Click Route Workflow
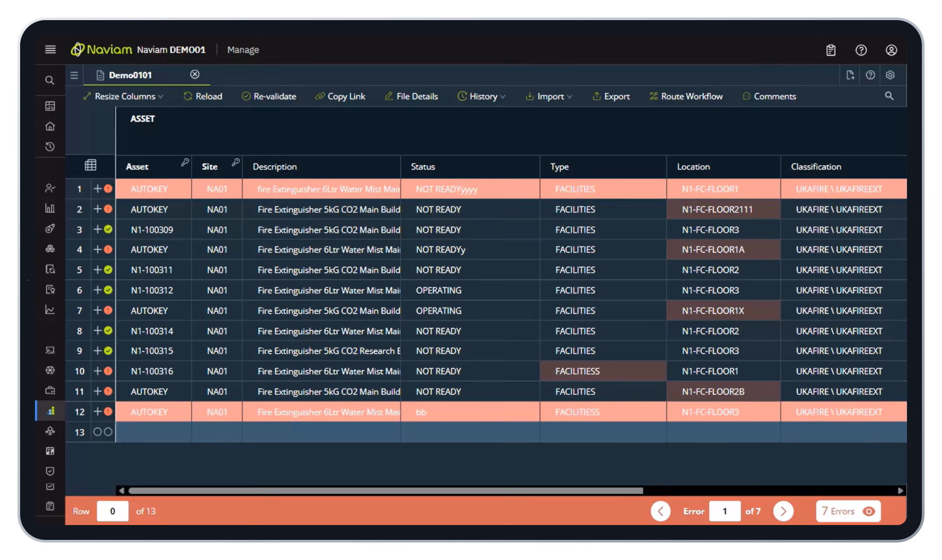This screenshot has height=560, width=942. pos(686,96)
